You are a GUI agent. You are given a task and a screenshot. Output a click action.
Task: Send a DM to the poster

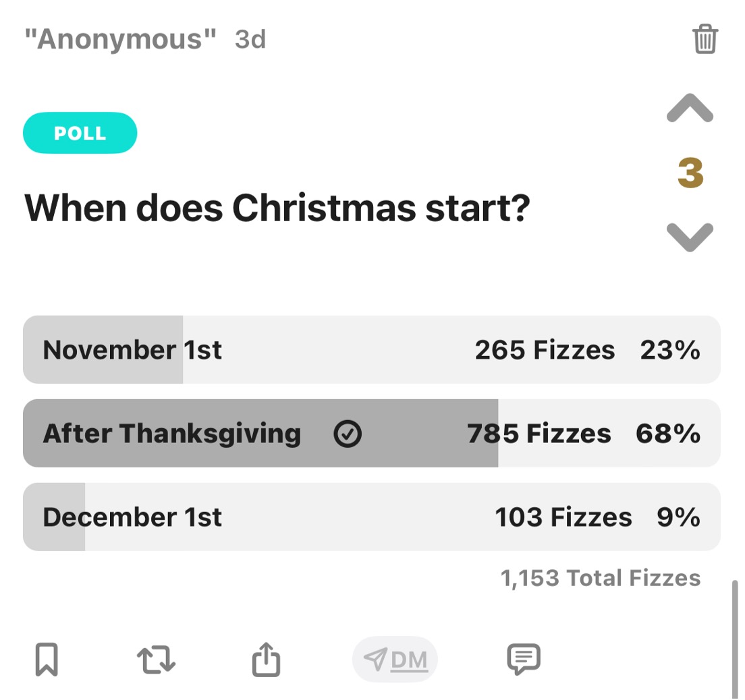pos(395,660)
